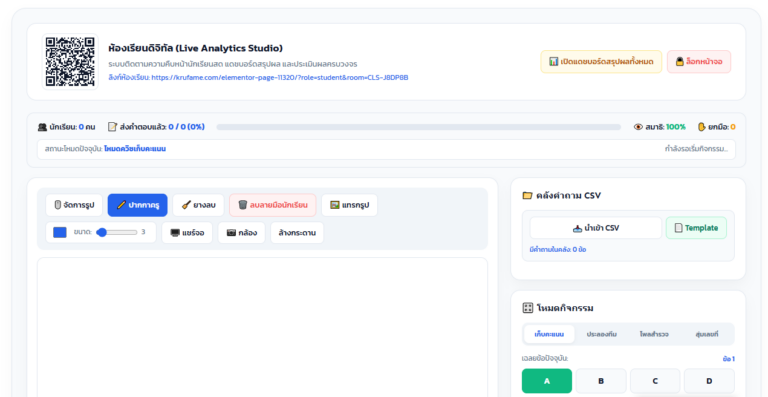
Task: Select the จัดการรูป manage image tool
Action: (x=74, y=205)
